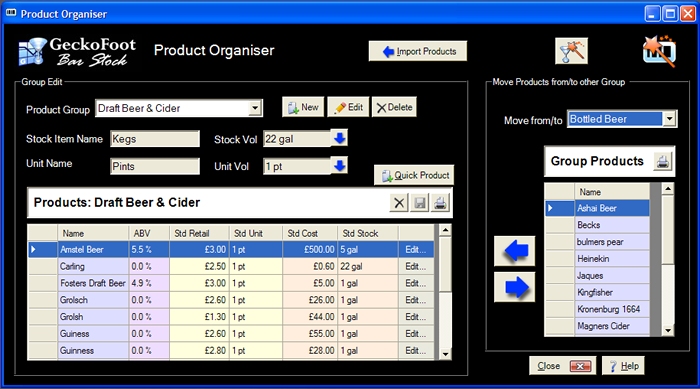
Task: Select Kingfisher in Group Products
Action: pyautogui.click(x=612, y=293)
